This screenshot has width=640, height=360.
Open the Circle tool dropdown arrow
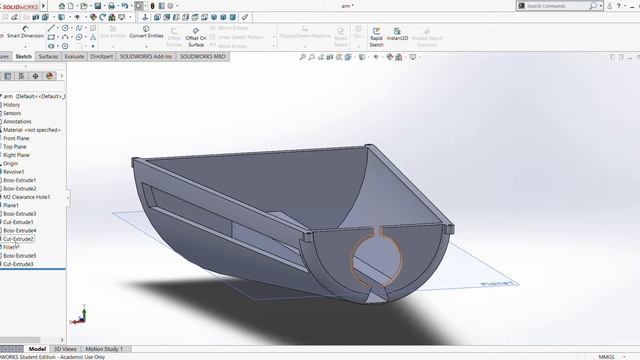pos(72,28)
